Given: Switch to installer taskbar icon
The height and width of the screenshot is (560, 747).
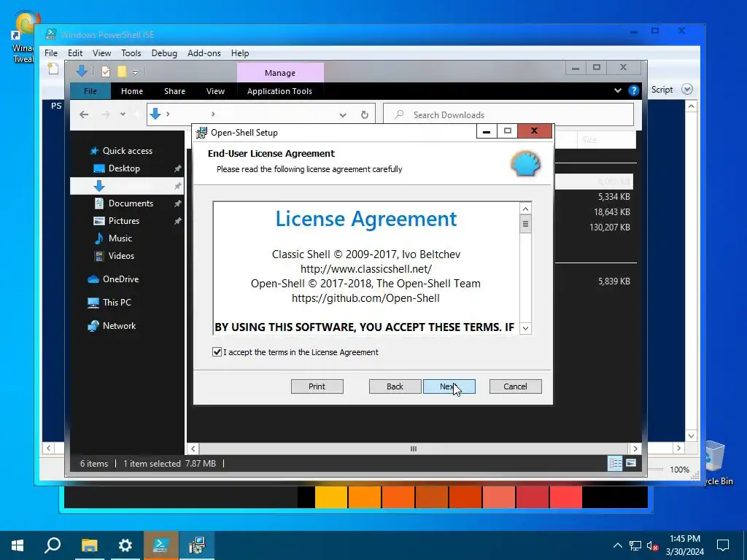Looking at the screenshot, I should pyautogui.click(x=197, y=545).
